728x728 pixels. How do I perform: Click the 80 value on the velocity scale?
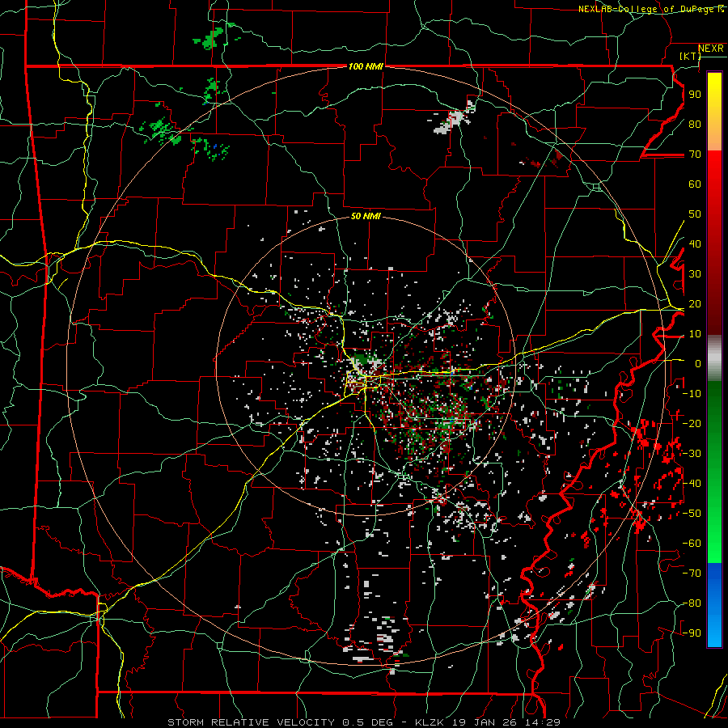pos(695,124)
